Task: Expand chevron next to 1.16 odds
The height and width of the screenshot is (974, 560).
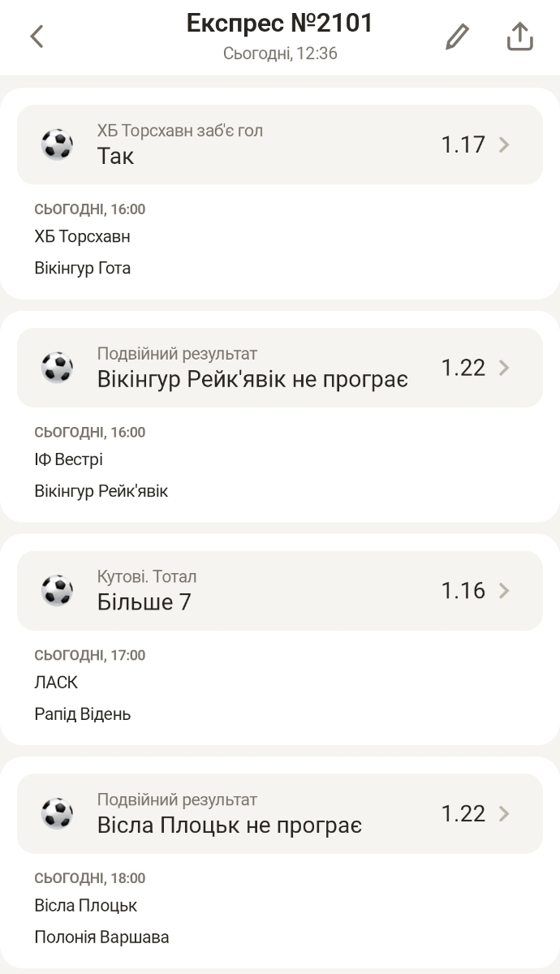Action: [504, 590]
